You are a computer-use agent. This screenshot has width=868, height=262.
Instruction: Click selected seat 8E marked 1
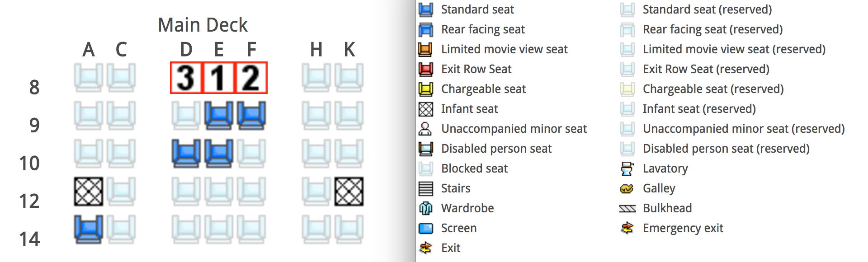(x=219, y=78)
